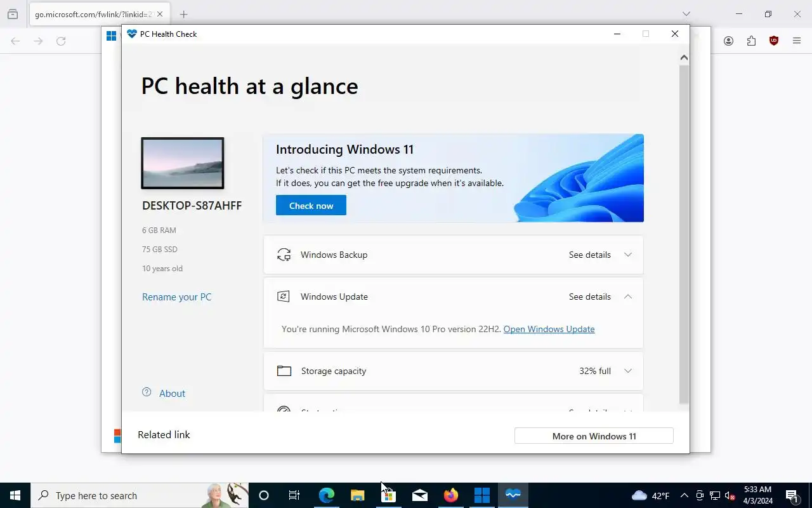This screenshot has width=812, height=508.
Task: Click the Storage capacity folder icon
Action: pyautogui.click(x=284, y=371)
